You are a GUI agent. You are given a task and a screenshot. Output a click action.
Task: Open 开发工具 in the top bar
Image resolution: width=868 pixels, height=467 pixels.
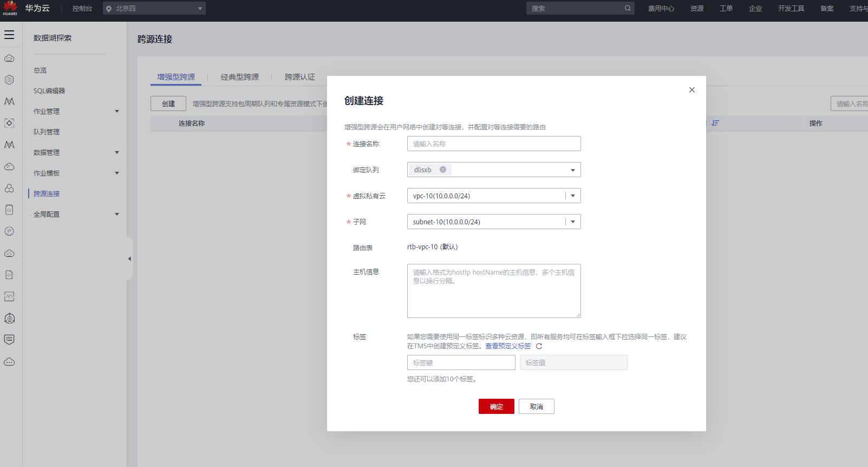pyautogui.click(x=791, y=8)
